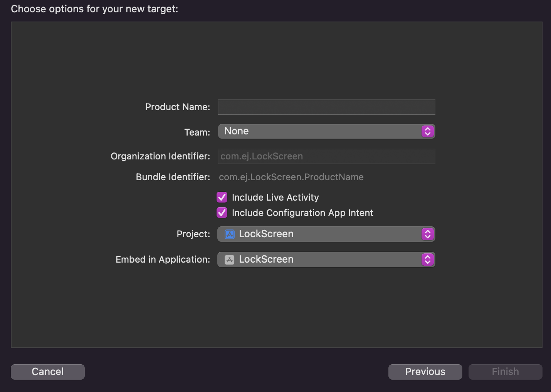Click the Bundle Identifier value text
The height and width of the screenshot is (392, 551).
coord(291,177)
